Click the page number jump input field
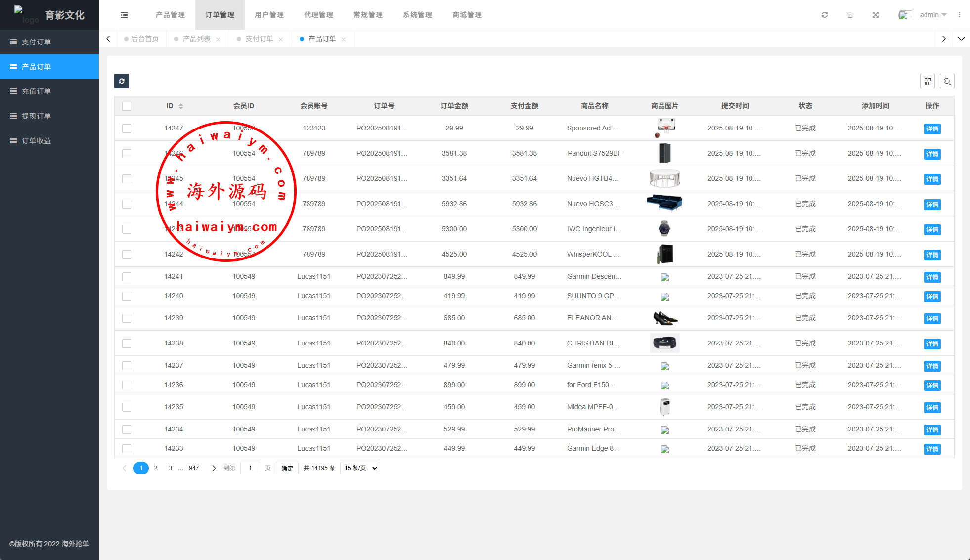This screenshot has width=970, height=560. coord(250,468)
